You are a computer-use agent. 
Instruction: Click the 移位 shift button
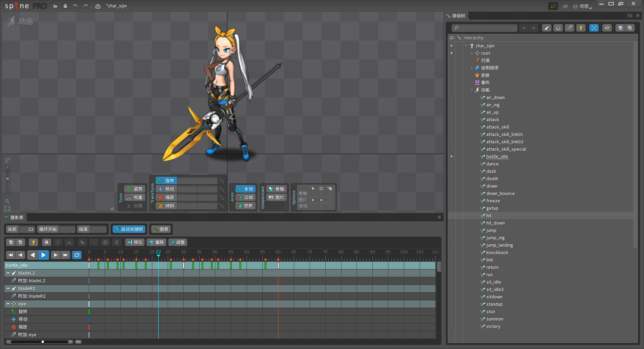tap(135, 242)
